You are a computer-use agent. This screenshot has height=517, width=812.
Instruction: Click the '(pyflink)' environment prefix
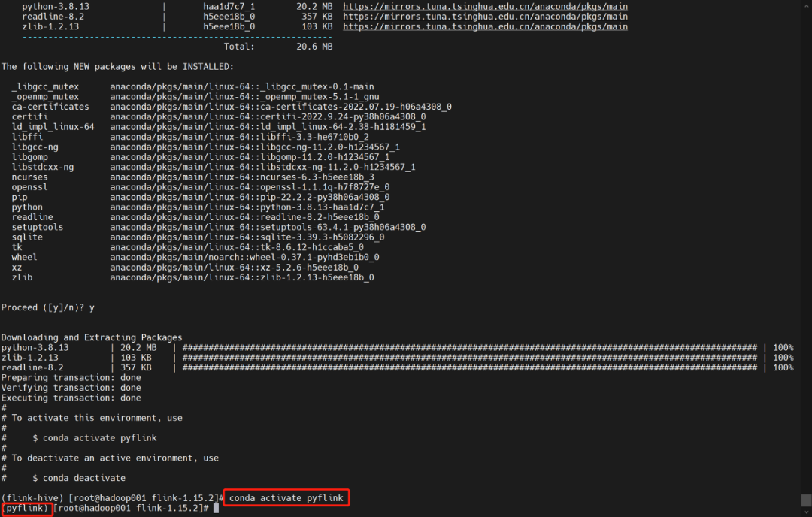[x=25, y=508]
